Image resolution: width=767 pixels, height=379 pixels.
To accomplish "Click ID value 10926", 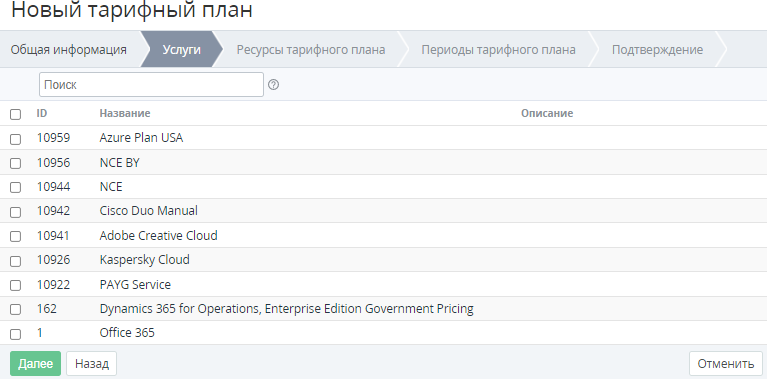I will coord(53,260).
